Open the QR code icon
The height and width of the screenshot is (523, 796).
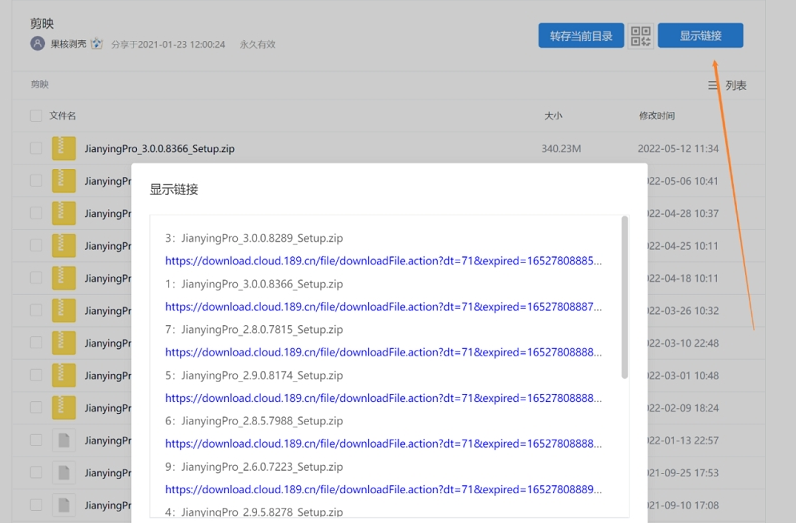(x=641, y=36)
